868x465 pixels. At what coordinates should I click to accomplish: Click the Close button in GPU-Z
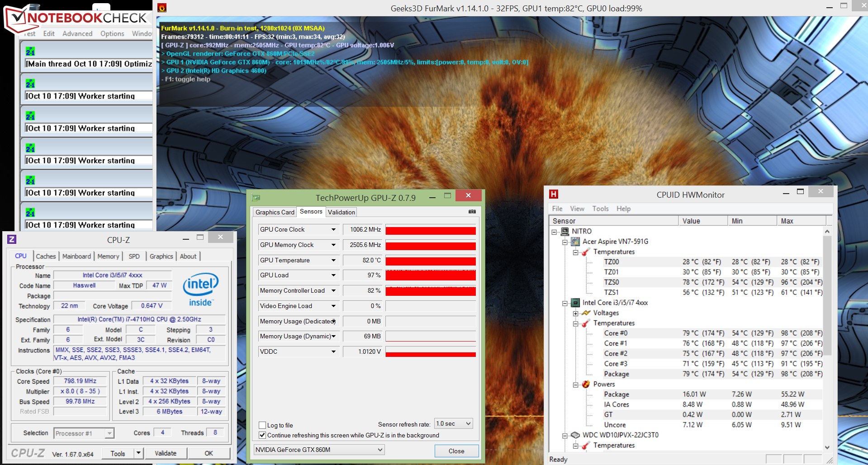[x=456, y=451]
